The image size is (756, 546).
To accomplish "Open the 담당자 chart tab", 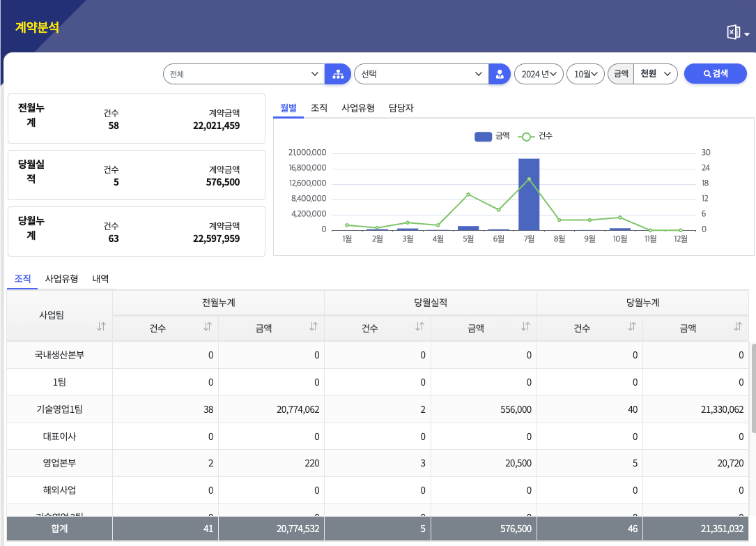I will [x=401, y=108].
